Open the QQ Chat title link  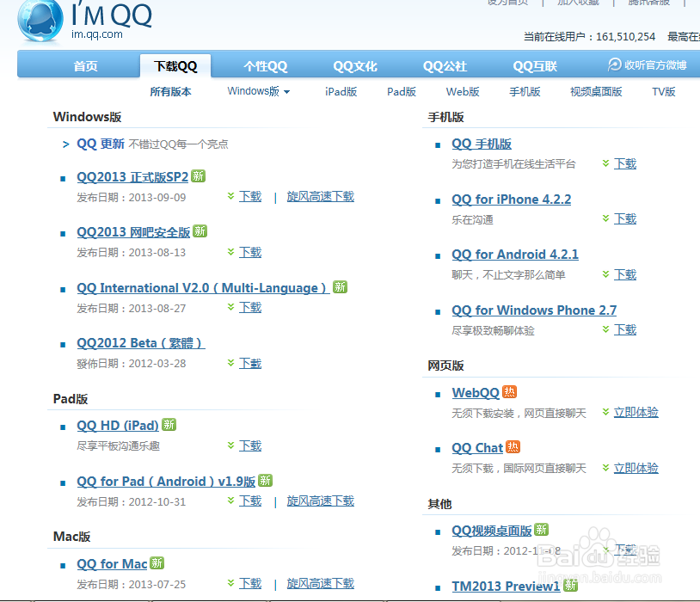click(x=477, y=448)
